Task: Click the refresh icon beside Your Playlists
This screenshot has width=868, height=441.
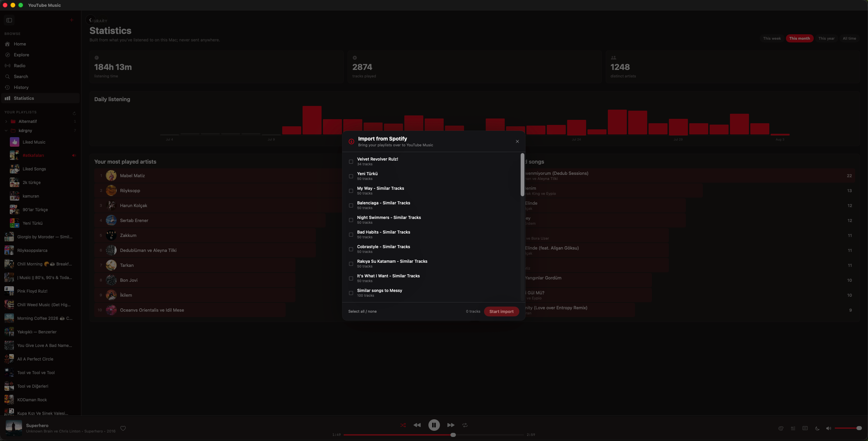Action: (x=74, y=113)
